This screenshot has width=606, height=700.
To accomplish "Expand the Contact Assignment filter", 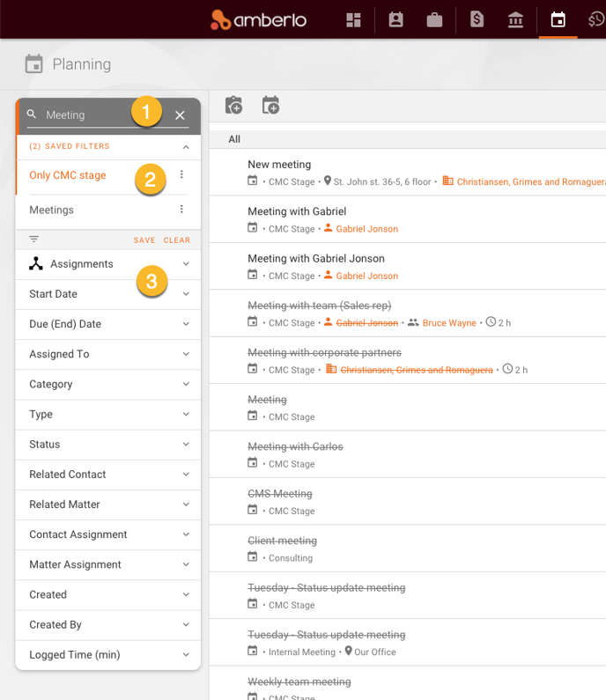I will click(186, 534).
